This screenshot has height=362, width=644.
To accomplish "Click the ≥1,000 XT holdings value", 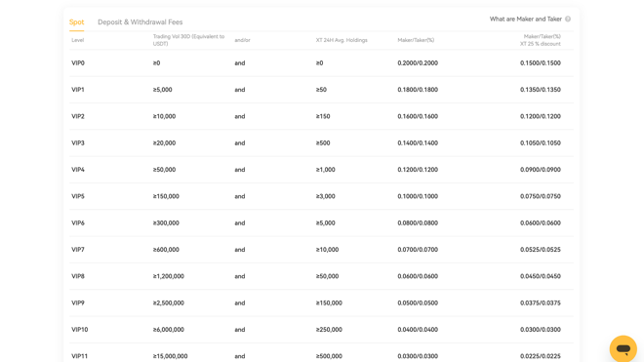I will click(325, 170).
